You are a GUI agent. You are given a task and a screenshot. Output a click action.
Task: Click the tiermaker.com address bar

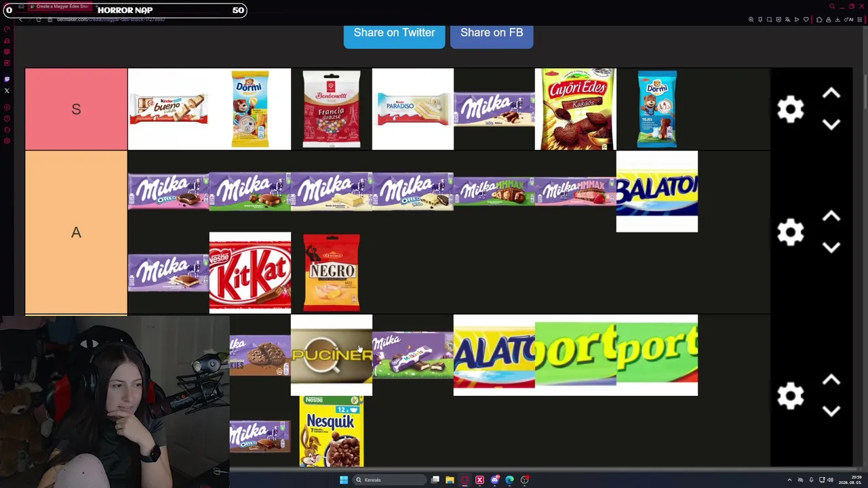click(111, 19)
